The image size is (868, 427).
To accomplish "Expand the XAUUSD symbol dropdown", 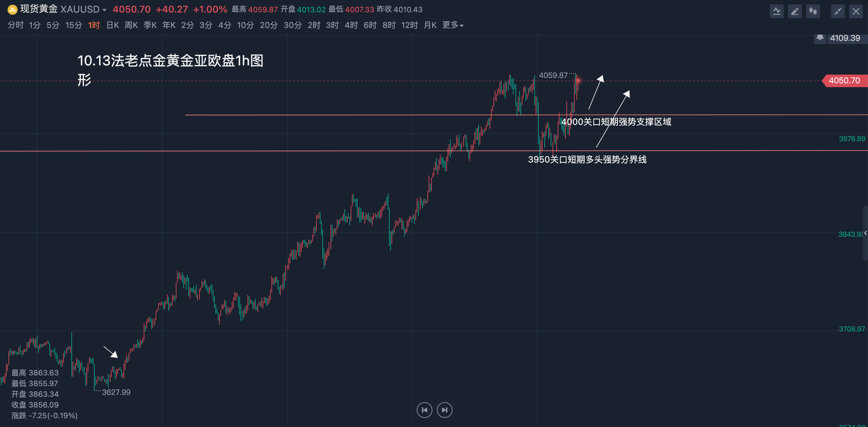I will click(x=104, y=10).
